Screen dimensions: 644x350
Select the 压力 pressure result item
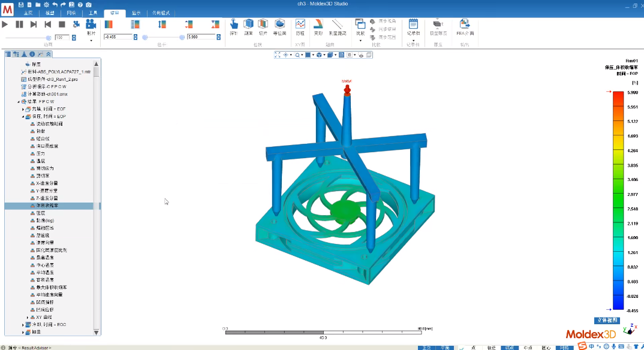(40, 154)
